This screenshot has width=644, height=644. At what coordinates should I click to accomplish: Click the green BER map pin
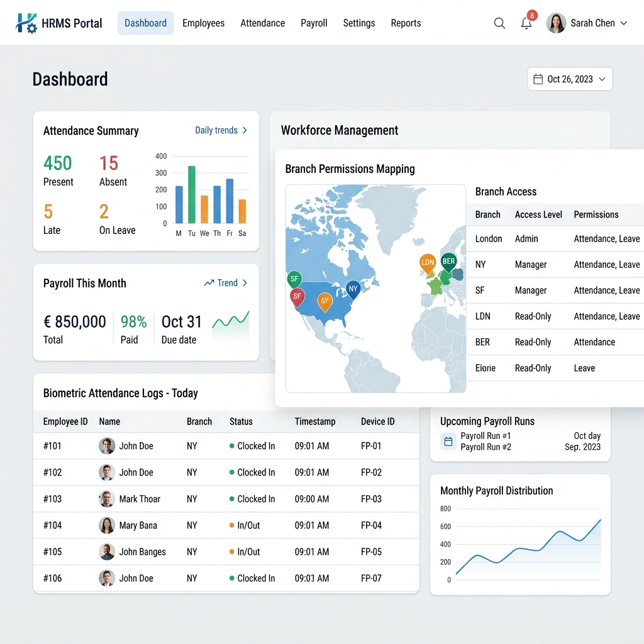pyautogui.click(x=448, y=262)
